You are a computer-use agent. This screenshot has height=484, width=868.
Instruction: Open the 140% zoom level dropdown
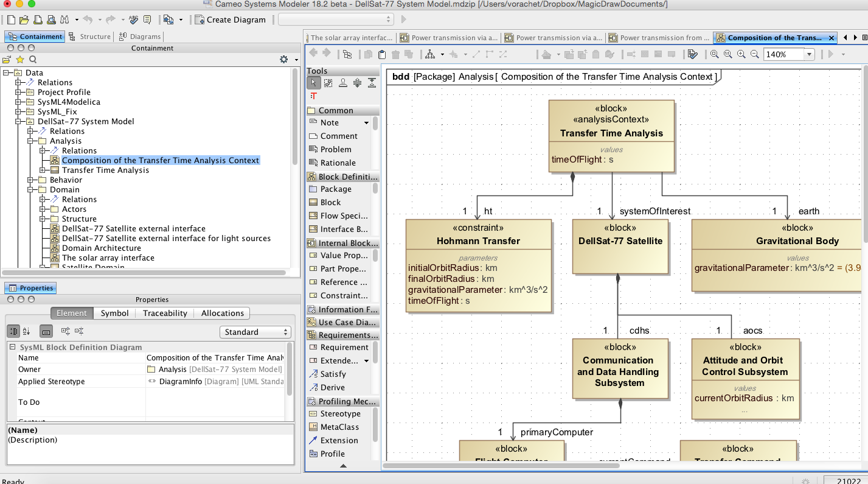point(809,54)
